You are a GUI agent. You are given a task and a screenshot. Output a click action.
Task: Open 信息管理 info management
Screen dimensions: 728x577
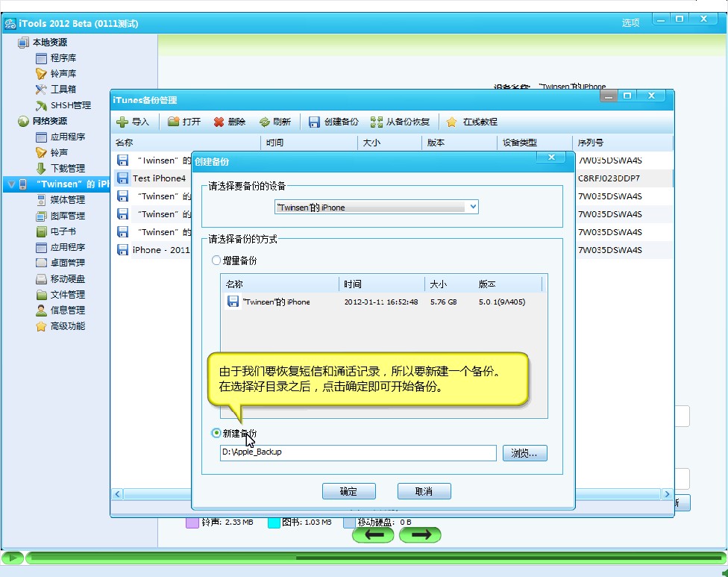click(x=60, y=311)
